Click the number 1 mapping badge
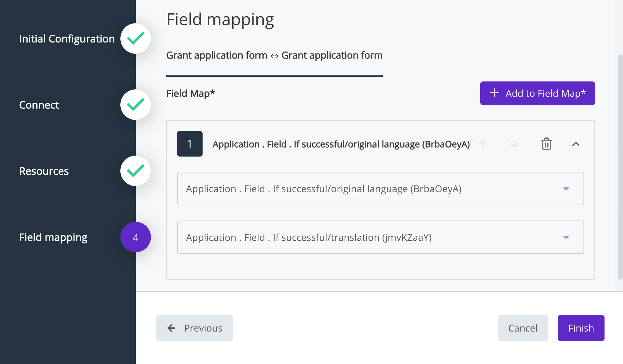Image resolution: width=623 pixels, height=364 pixels. pyautogui.click(x=190, y=144)
